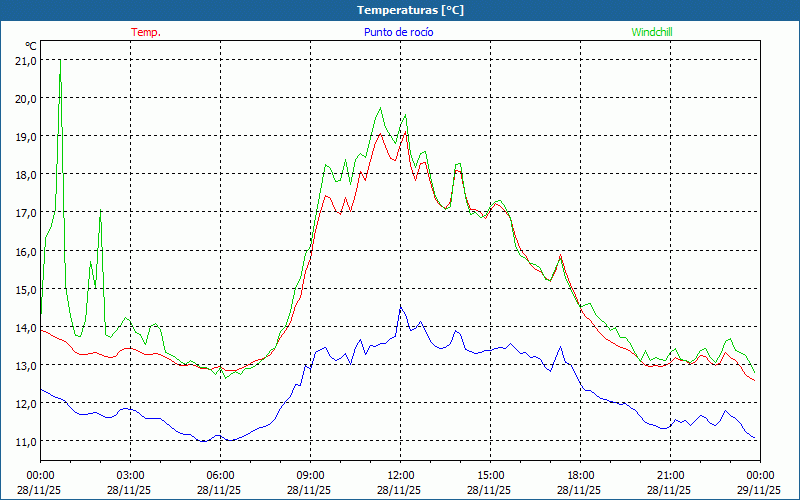The image size is (800, 500).
Task: Click the 21,0 value on the temperature axis
Action: click(26, 60)
